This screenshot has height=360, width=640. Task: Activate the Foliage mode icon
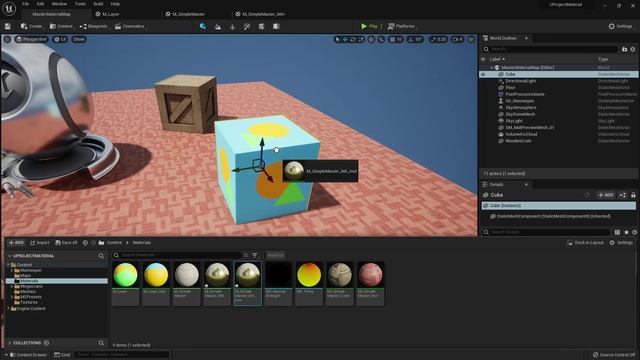(232, 27)
